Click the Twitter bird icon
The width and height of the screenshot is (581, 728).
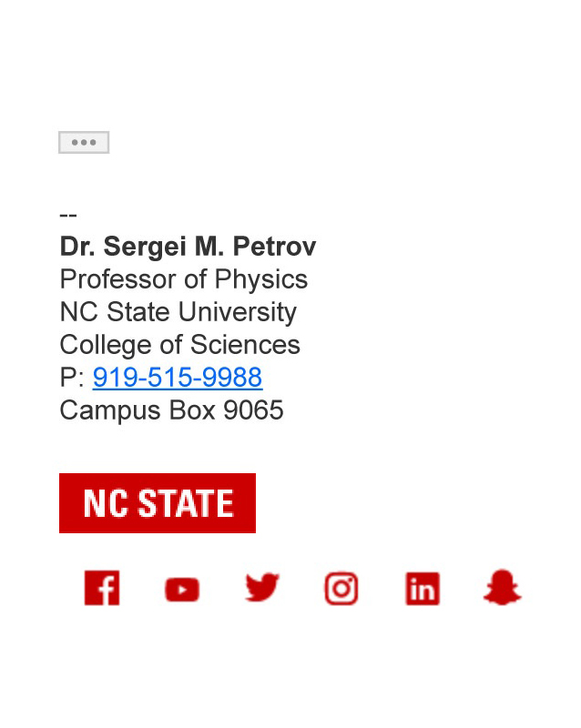[x=261, y=588]
